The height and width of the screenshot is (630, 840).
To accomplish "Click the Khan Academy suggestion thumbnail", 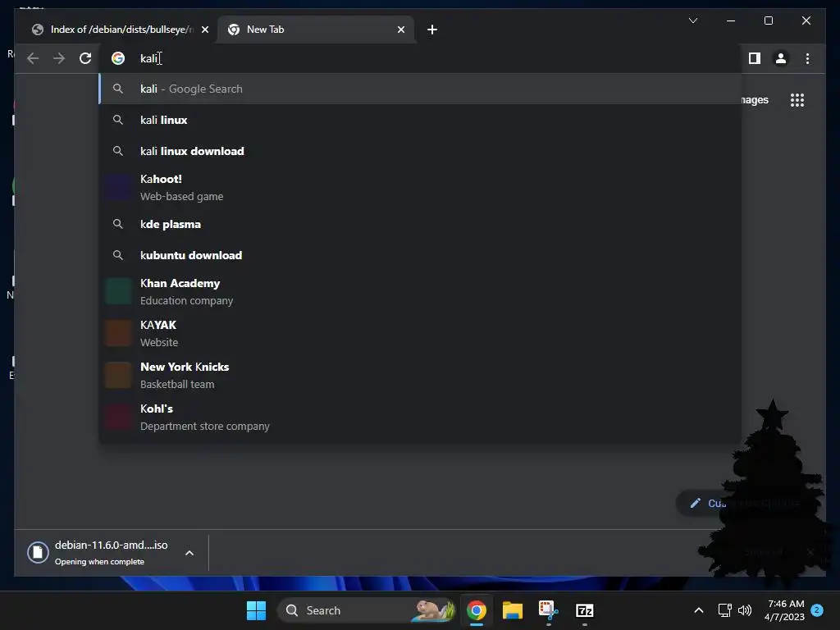I will 118,291.
